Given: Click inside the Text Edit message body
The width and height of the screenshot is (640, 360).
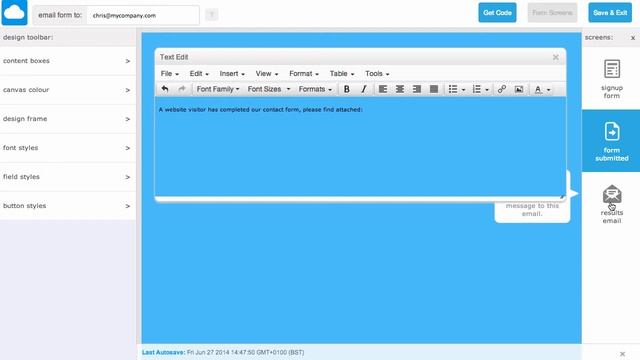Looking at the screenshot, I should coord(360,147).
